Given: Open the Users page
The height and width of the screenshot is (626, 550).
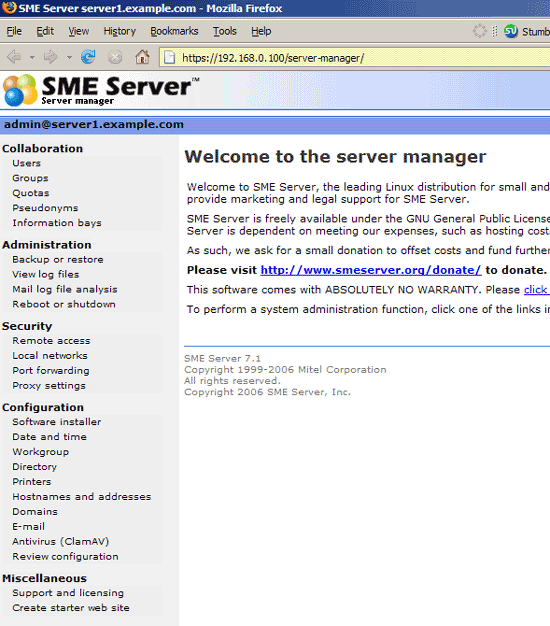Looking at the screenshot, I should click(26, 163).
